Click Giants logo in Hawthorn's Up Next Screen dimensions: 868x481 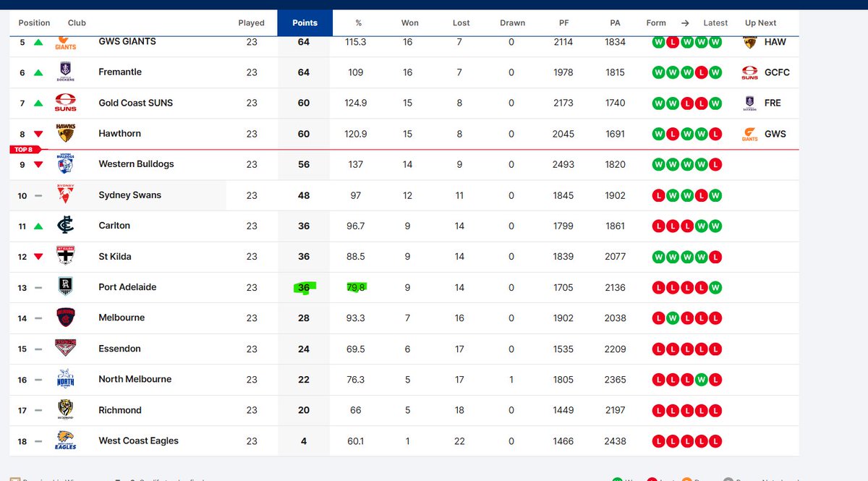750,134
